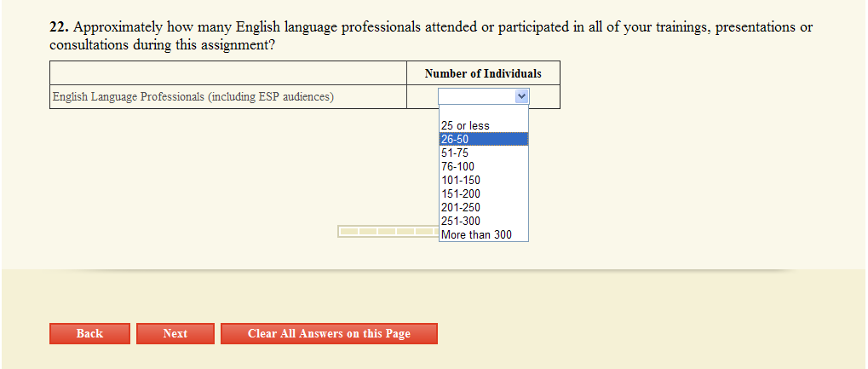Click Clear All Answers on this Page
868x369 pixels.
point(329,333)
